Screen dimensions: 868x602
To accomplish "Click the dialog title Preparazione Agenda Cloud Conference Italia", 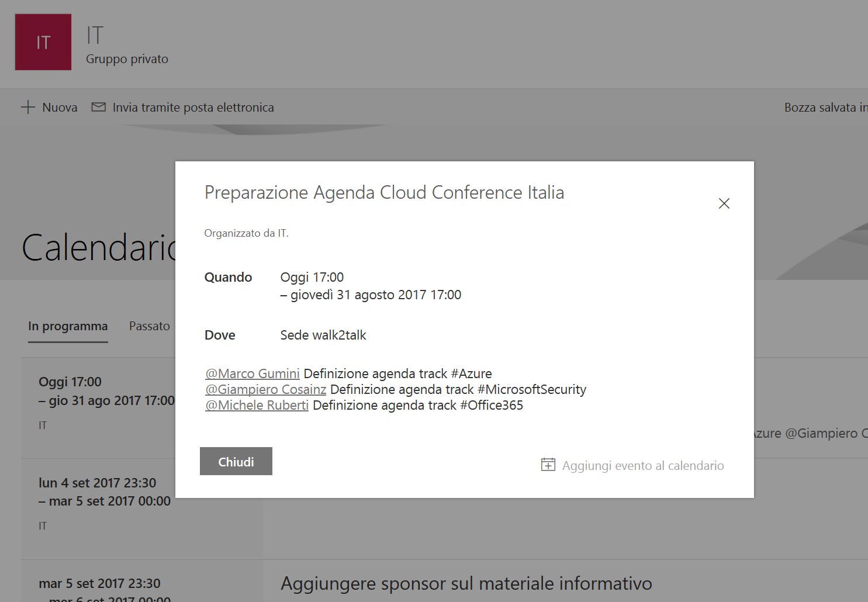I will (x=384, y=192).
